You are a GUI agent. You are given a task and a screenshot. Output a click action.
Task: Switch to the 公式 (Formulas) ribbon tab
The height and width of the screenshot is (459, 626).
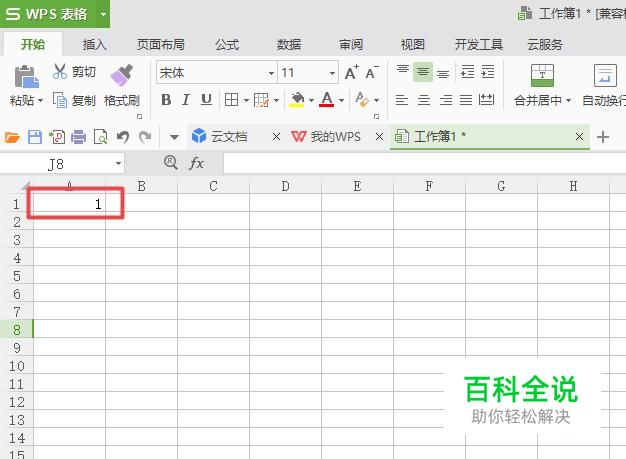pos(227,44)
